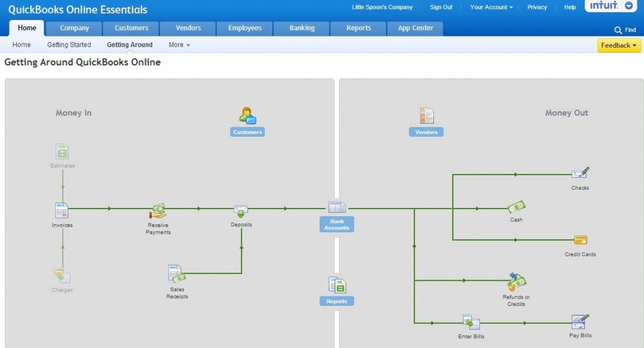Switch to the Company tab
The height and width of the screenshot is (348, 644).
tap(74, 28)
